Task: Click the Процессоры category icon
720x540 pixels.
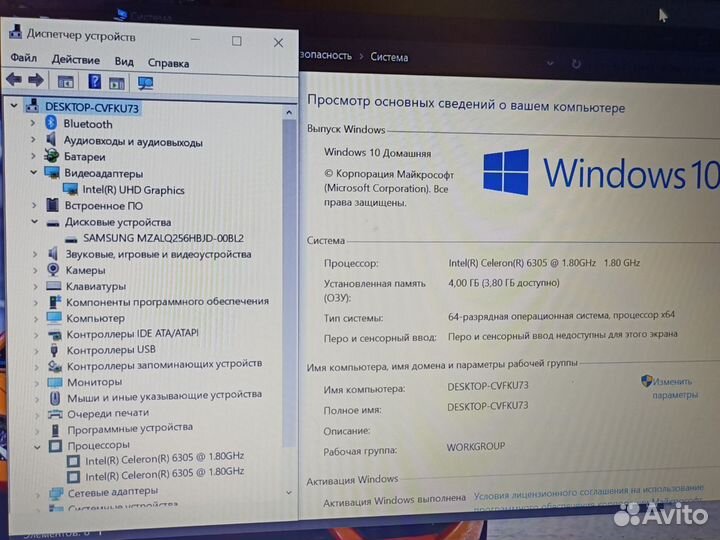Action: (x=56, y=445)
